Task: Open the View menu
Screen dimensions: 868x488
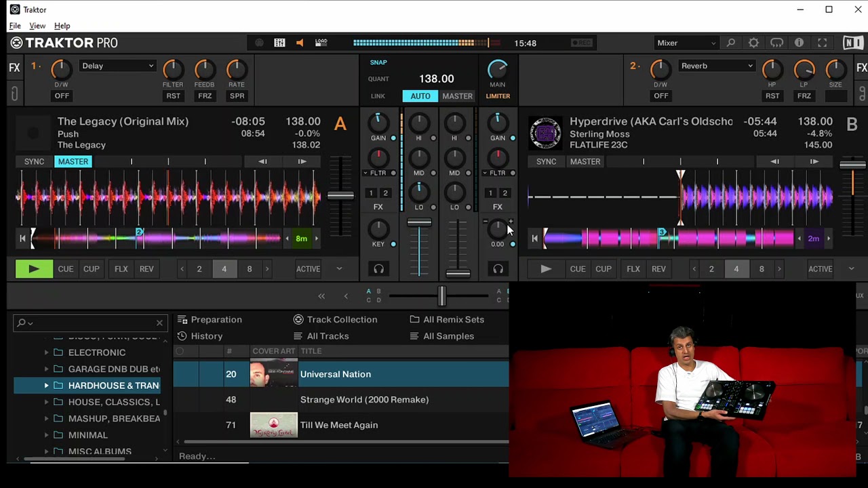Action: pos(37,26)
